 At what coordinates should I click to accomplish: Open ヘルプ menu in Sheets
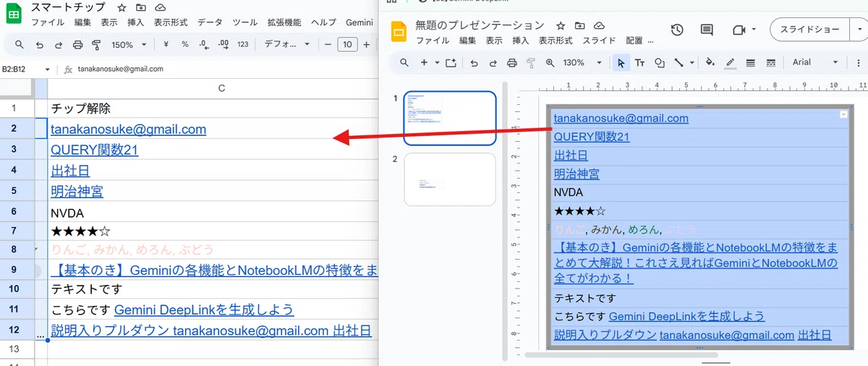(x=323, y=22)
